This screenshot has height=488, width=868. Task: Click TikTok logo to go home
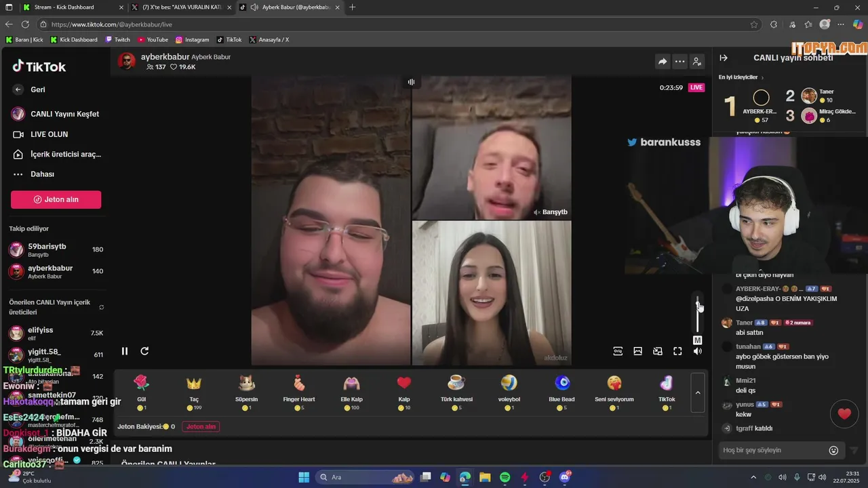coord(39,66)
